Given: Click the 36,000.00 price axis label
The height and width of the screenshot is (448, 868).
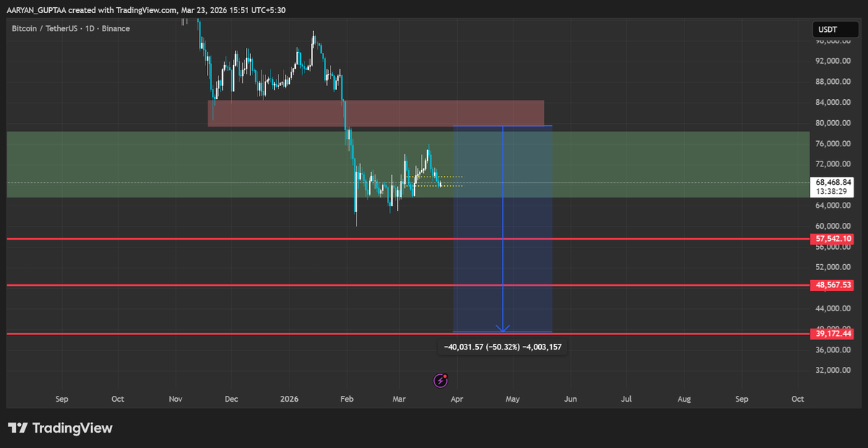Looking at the screenshot, I should click(x=834, y=350).
